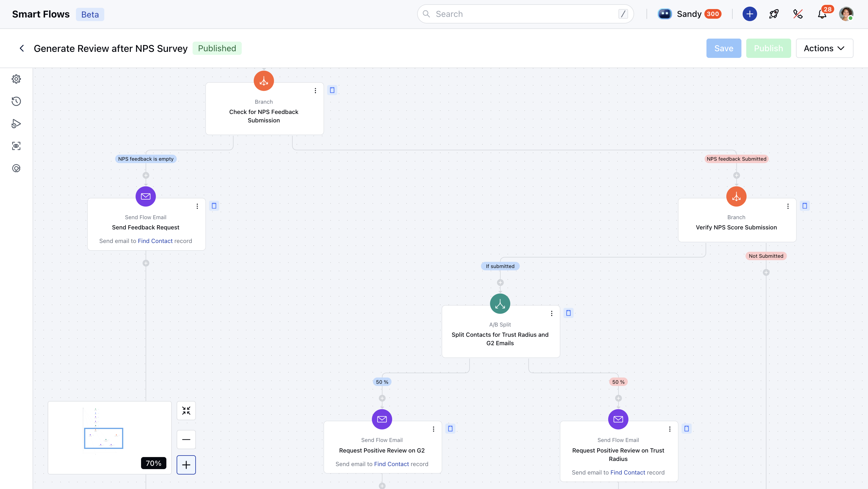Open flow settings gear in left sidebar
868x489 pixels.
(x=16, y=79)
